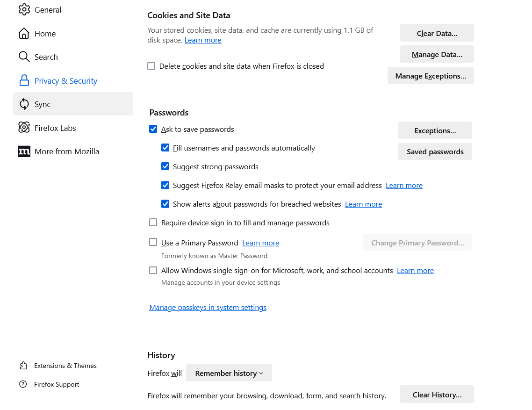Click the Extensions & Themes puzzle icon
The height and width of the screenshot is (410, 532).
coord(23,366)
